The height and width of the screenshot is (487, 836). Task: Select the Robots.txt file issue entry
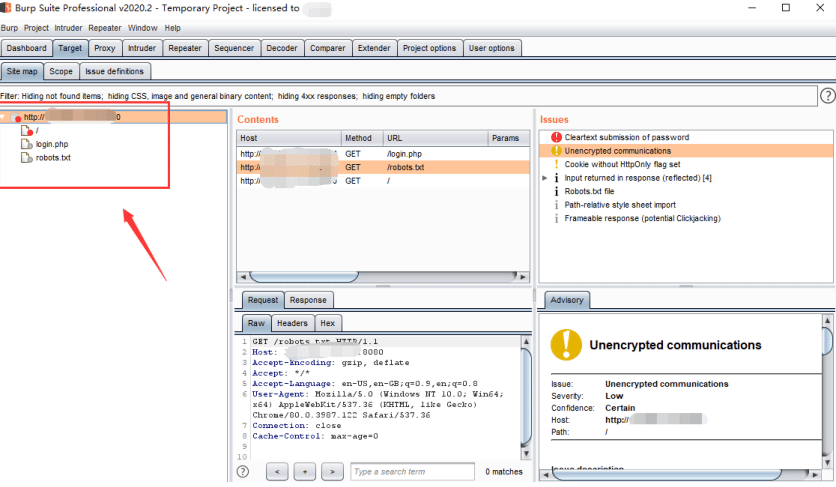(x=589, y=191)
